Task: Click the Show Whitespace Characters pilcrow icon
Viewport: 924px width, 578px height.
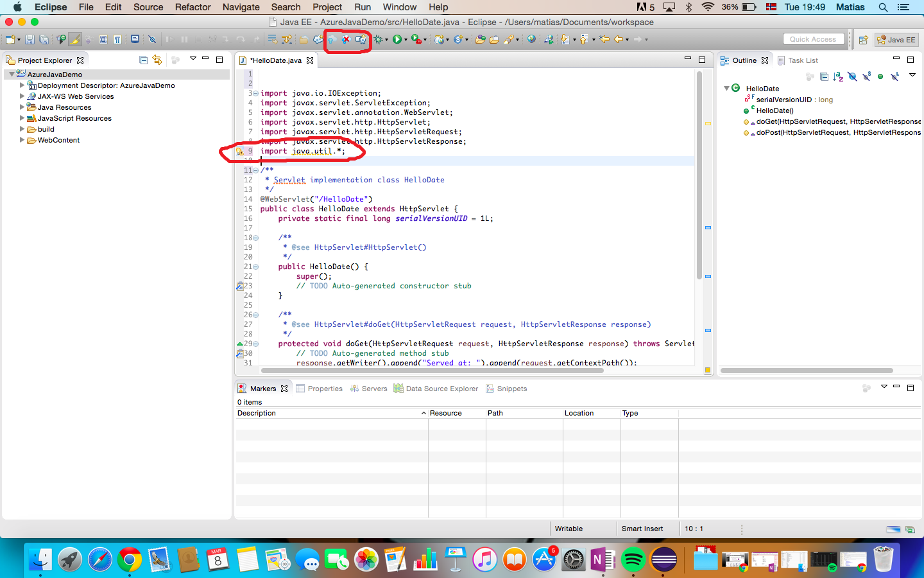Action: click(117, 39)
